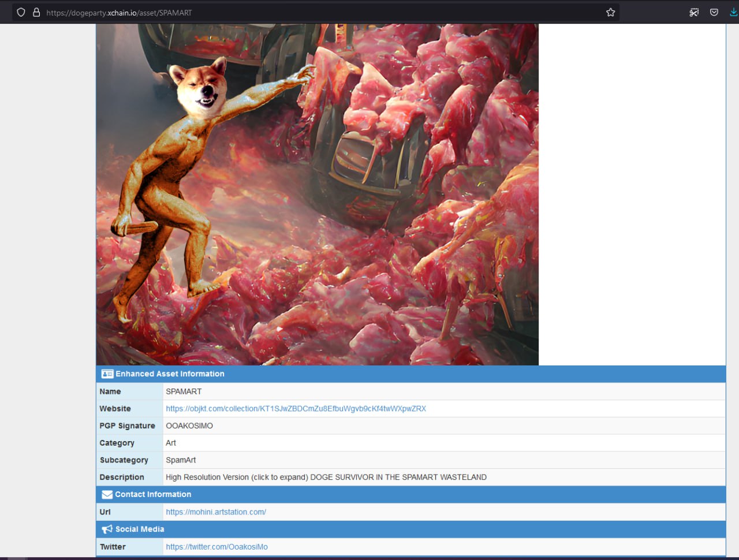The width and height of the screenshot is (739, 560).
Task: Open the browser downloads panel
Action: coord(733,12)
